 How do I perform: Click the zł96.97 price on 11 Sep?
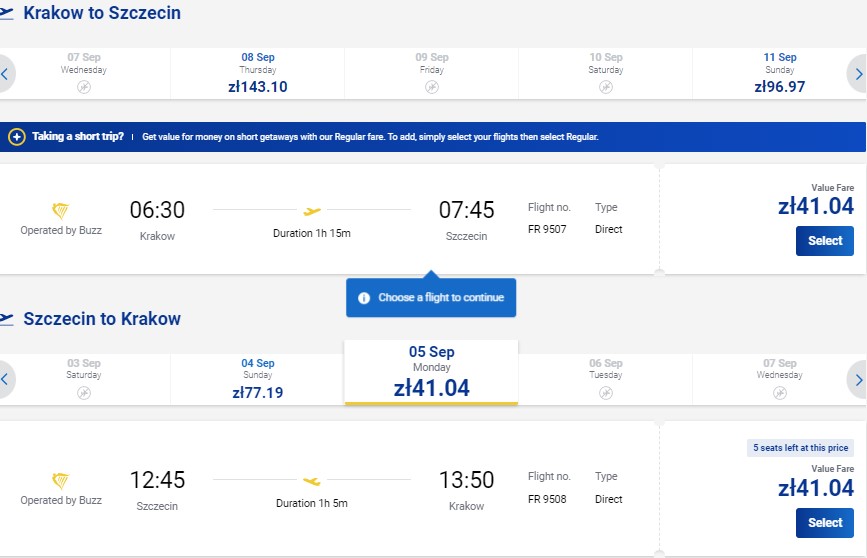(780, 87)
